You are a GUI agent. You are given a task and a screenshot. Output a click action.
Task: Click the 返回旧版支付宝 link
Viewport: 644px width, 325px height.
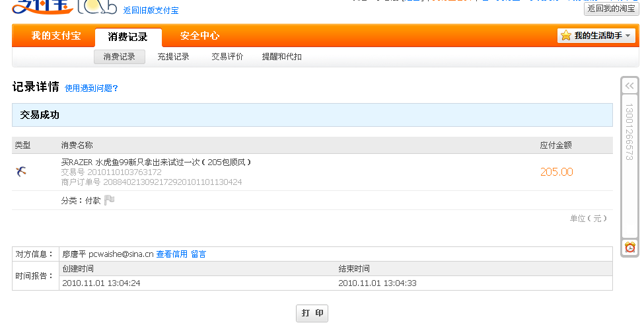tap(151, 11)
